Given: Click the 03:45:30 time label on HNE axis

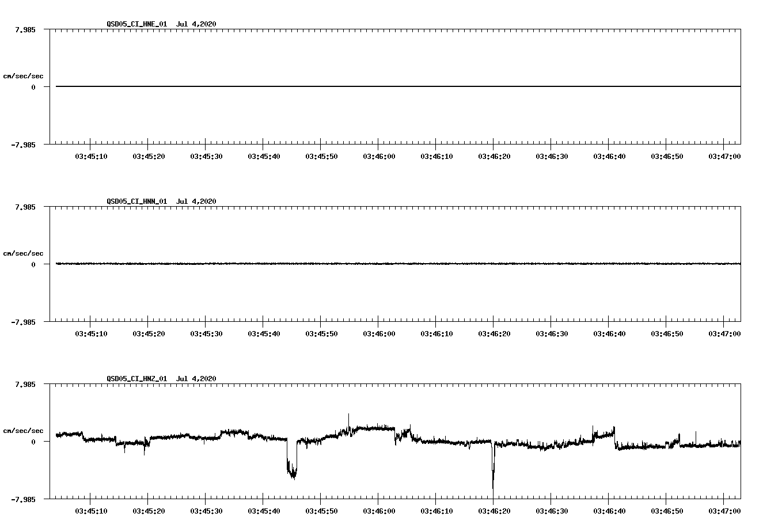Looking at the screenshot, I should coord(206,156).
